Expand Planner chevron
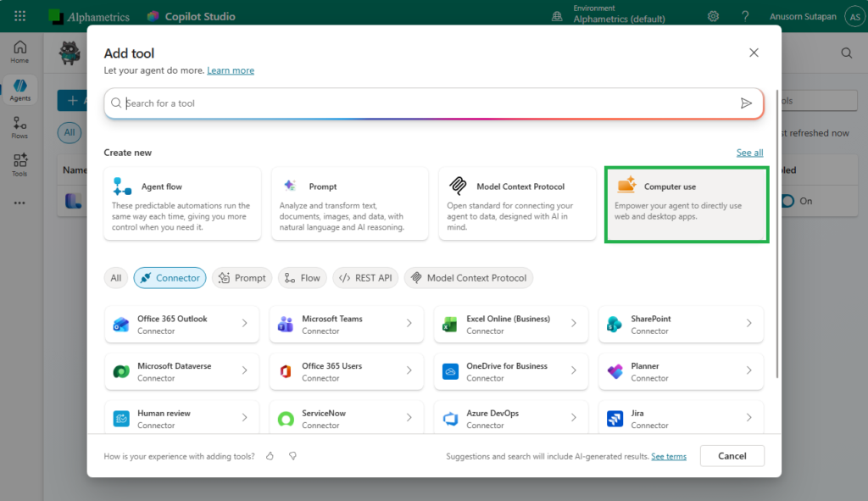 click(x=749, y=370)
